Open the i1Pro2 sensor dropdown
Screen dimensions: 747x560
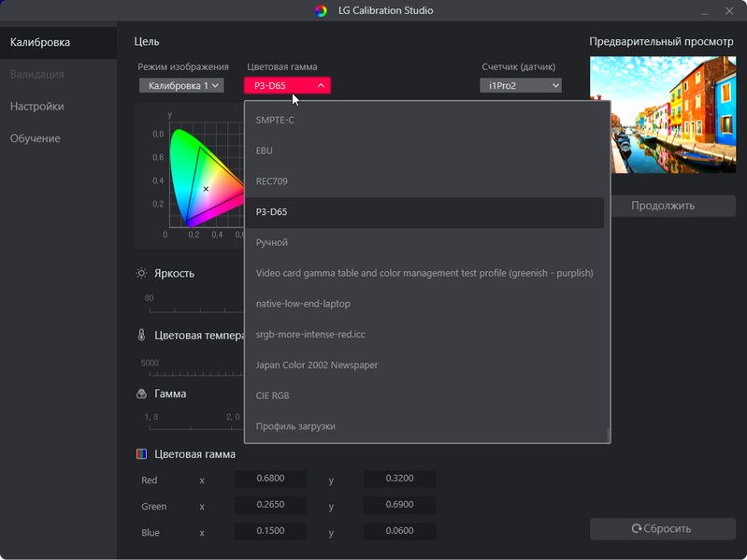click(521, 86)
